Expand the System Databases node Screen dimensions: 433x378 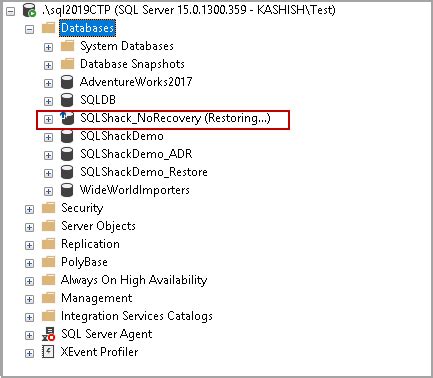(x=48, y=47)
